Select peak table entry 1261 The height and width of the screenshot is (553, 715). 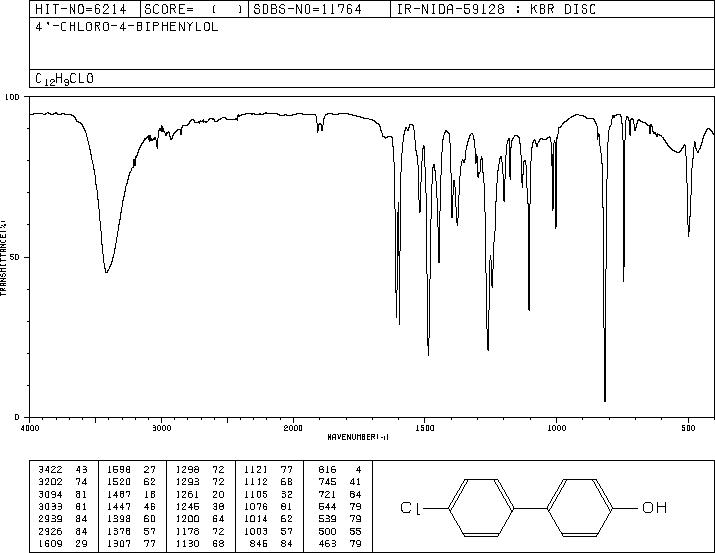click(x=187, y=494)
